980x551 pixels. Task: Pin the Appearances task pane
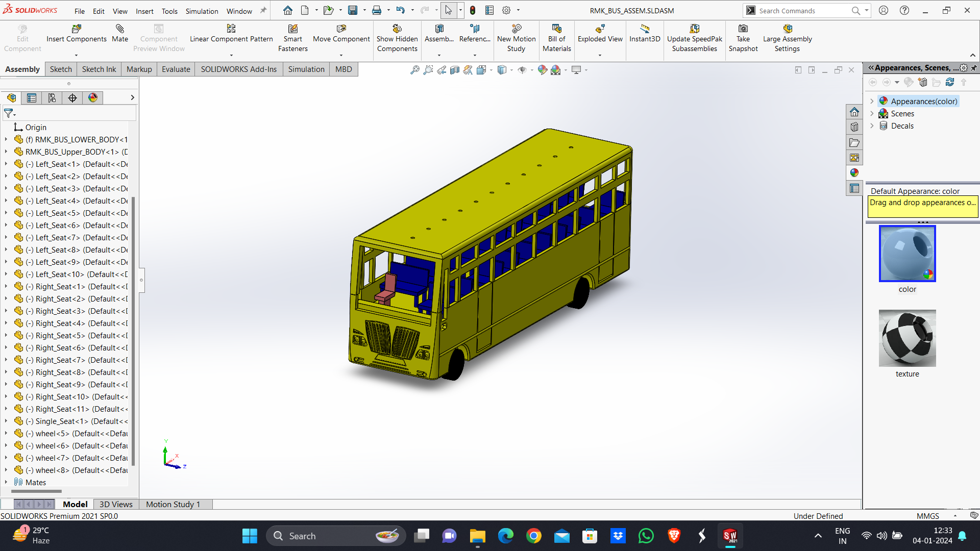pyautogui.click(x=974, y=68)
